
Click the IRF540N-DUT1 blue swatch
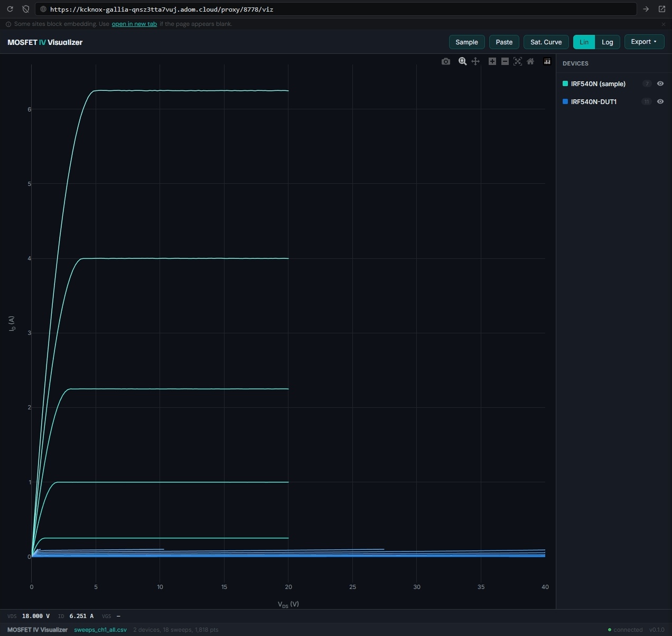pos(565,101)
